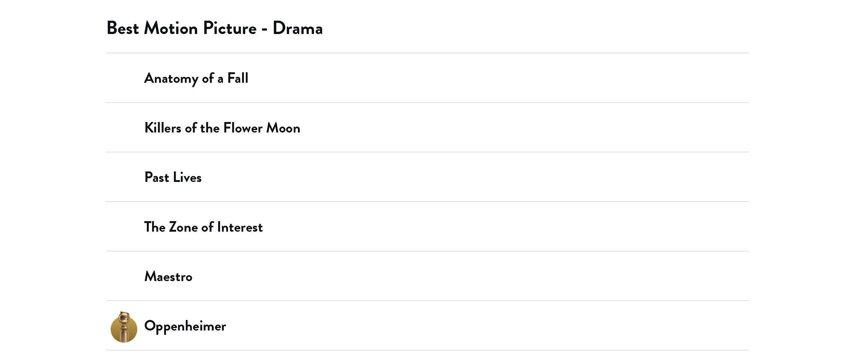Click the word Killers in the nominee list
The height and width of the screenshot is (362, 868).
(163, 128)
